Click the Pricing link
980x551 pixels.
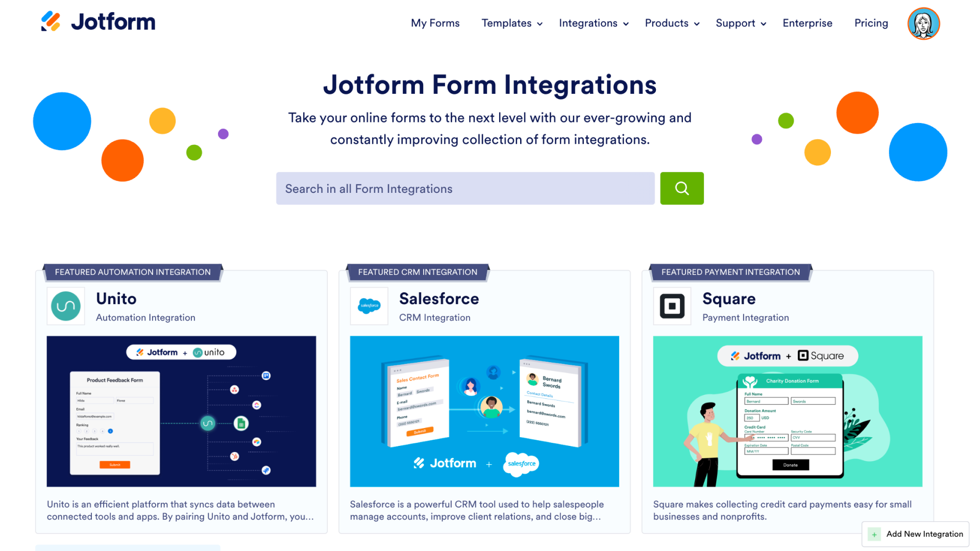(870, 23)
